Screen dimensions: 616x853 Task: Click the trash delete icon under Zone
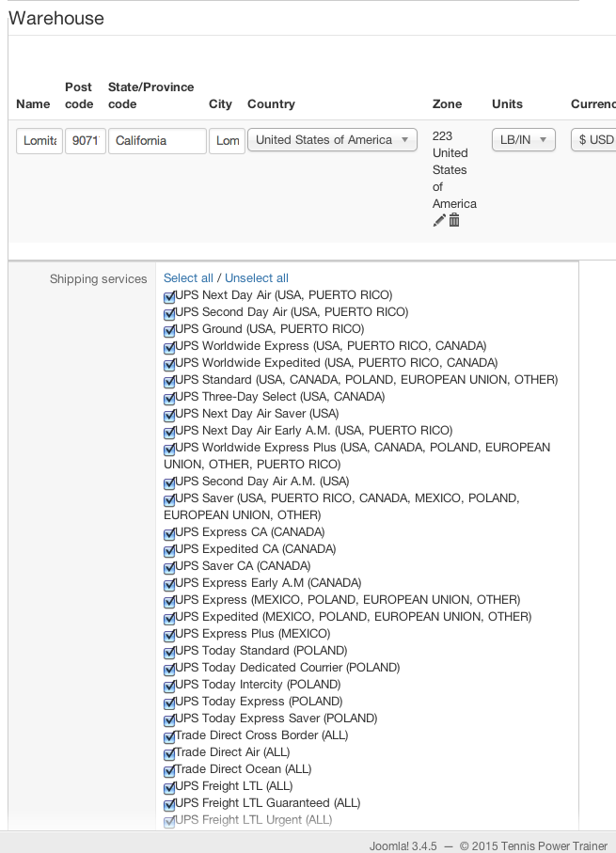[454, 220]
